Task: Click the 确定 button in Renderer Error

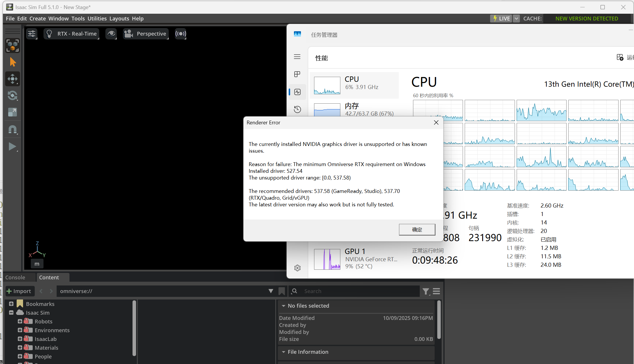Action: 417,229
